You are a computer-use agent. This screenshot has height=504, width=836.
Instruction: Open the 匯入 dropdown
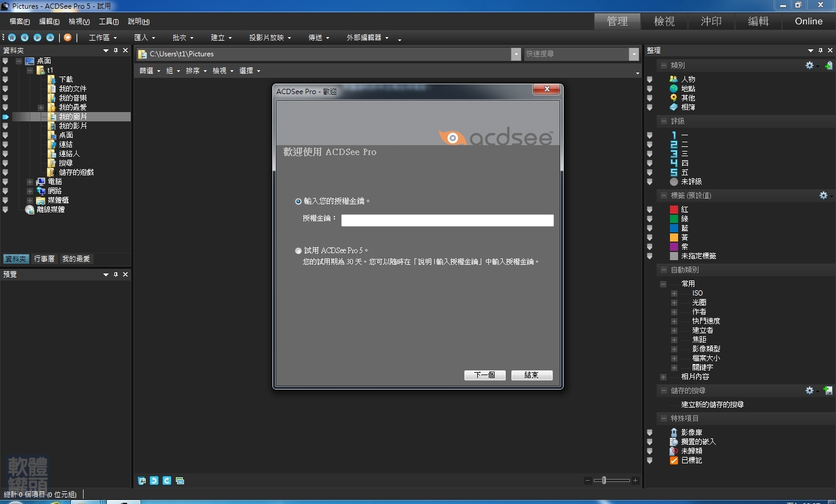(x=145, y=38)
